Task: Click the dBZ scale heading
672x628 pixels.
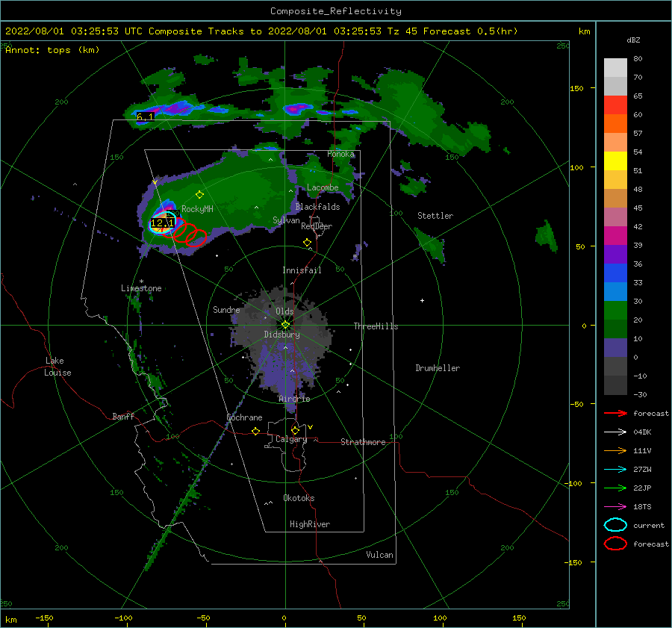Action: [633, 40]
